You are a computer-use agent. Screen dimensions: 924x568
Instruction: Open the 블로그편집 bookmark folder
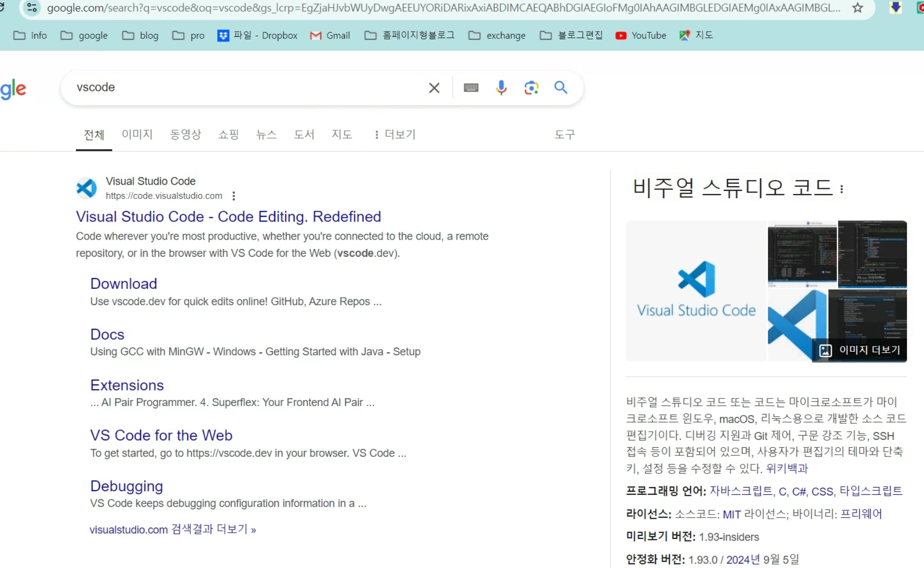click(x=571, y=35)
